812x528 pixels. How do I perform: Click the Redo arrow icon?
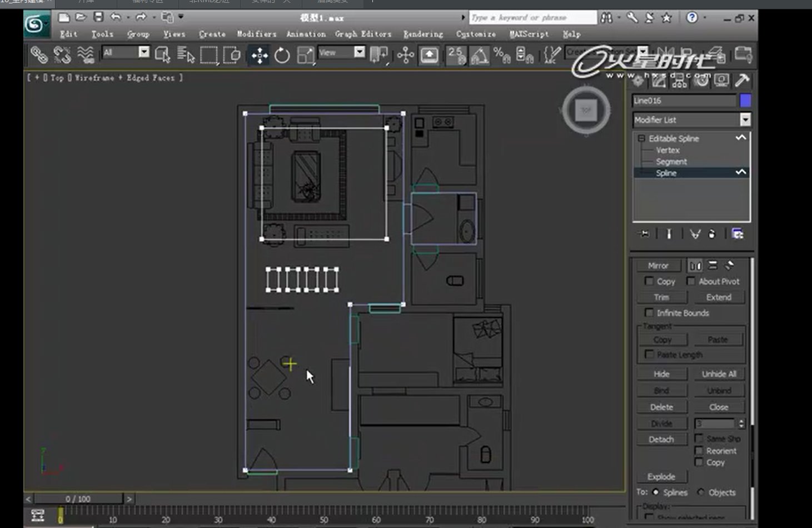tap(141, 17)
